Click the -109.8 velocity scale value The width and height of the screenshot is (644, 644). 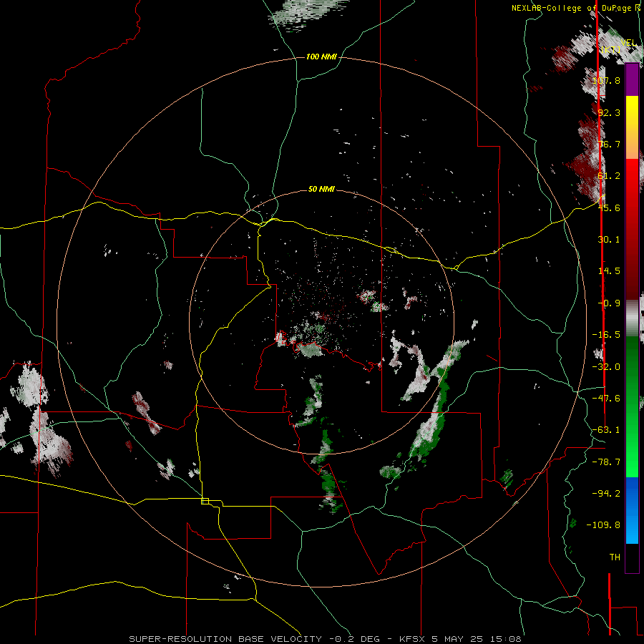click(603, 525)
